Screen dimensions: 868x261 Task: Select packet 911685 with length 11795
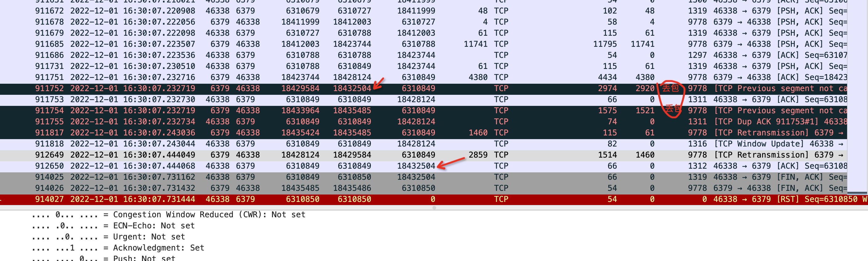424,44
